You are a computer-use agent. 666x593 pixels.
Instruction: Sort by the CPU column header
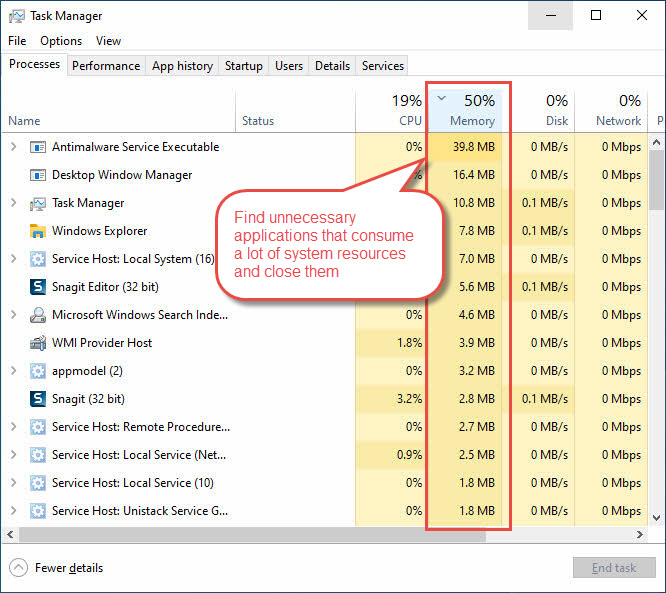pos(391,111)
